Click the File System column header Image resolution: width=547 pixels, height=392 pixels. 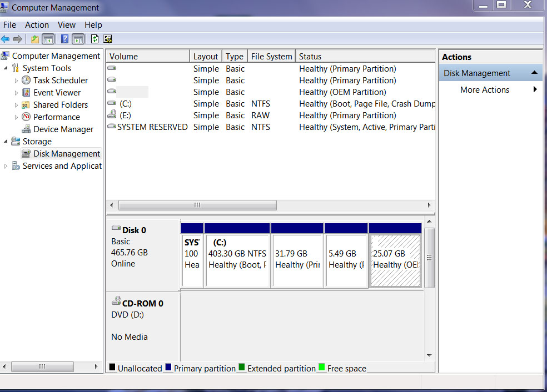coord(271,57)
